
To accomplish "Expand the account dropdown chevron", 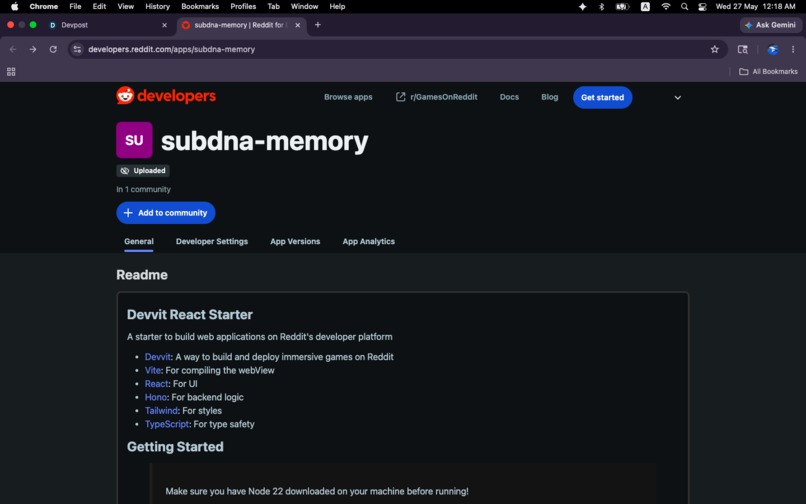I will (677, 97).
